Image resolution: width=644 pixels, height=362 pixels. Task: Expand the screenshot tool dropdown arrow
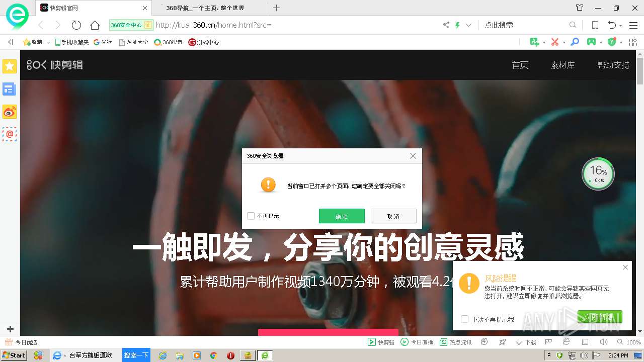pos(563,42)
